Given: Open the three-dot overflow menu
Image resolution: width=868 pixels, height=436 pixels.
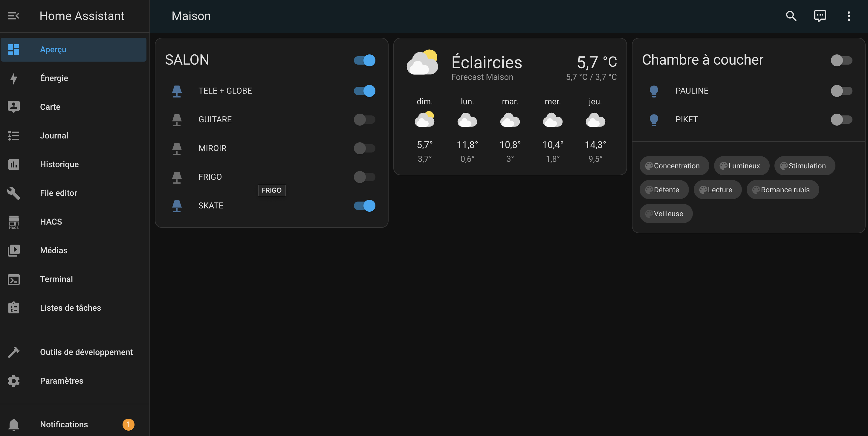Looking at the screenshot, I should 849,16.
